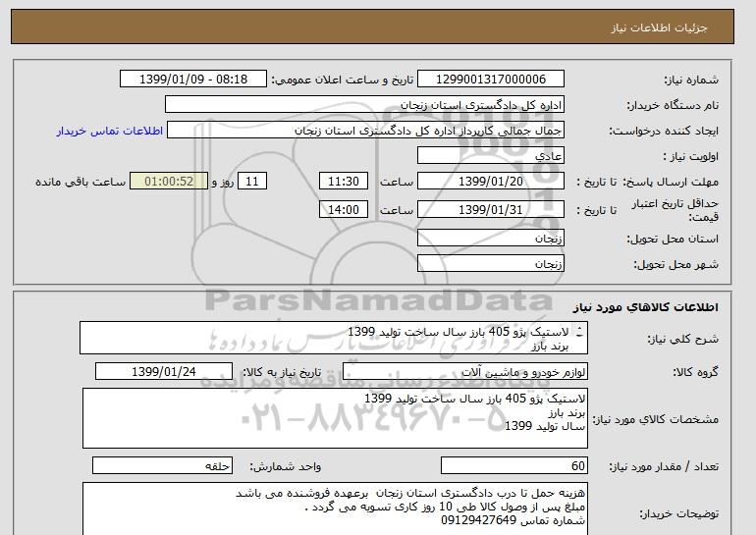This screenshot has width=756, height=535.
Task: Click the phone number 09129427649 in notes
Action: [x=479, y=520]
